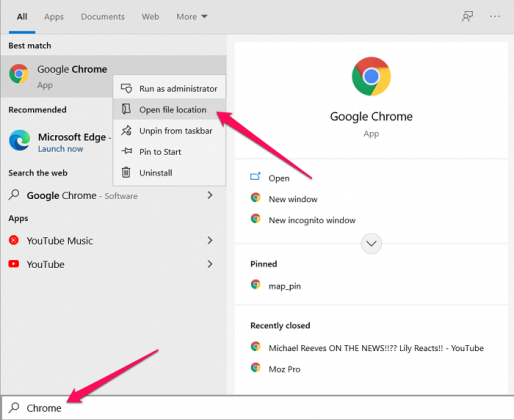Image resolution: width=514 pixels, height=420 pixels.
Task: Select Unpin from taskbar menu entry
Action: (169, 131)
